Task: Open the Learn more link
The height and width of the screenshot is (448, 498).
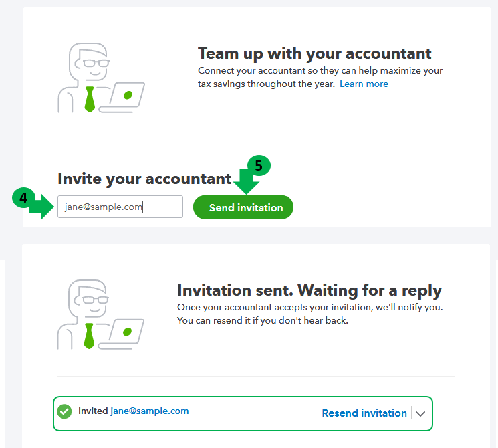Action: pyautogui.click(x=364, y=84)
